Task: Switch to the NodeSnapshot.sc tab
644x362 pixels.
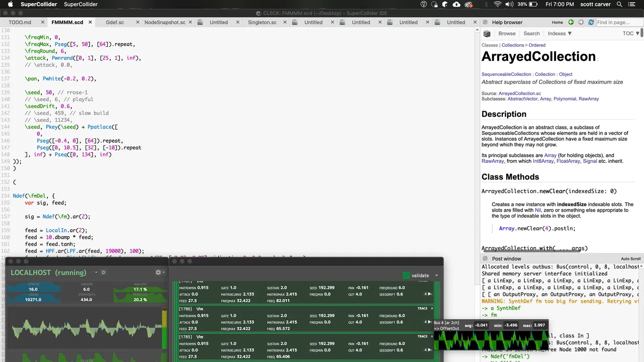Action: tap(165, 22)
